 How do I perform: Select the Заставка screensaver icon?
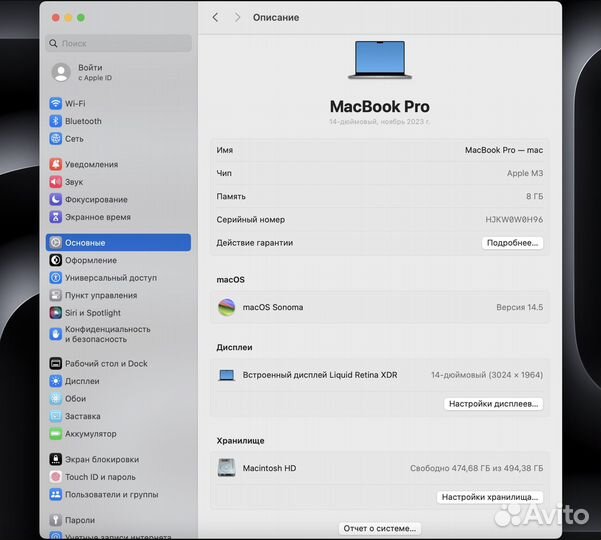[x=56, y=416]
